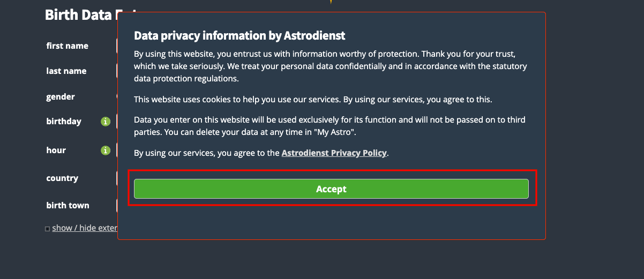
Task: Click the info icon beside hour
Action: coord(106,150)
